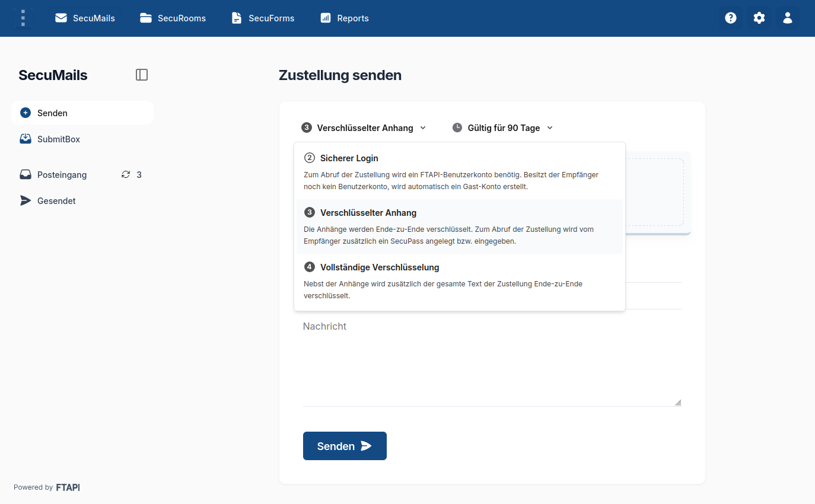Open the Posteingang folder

62,174
